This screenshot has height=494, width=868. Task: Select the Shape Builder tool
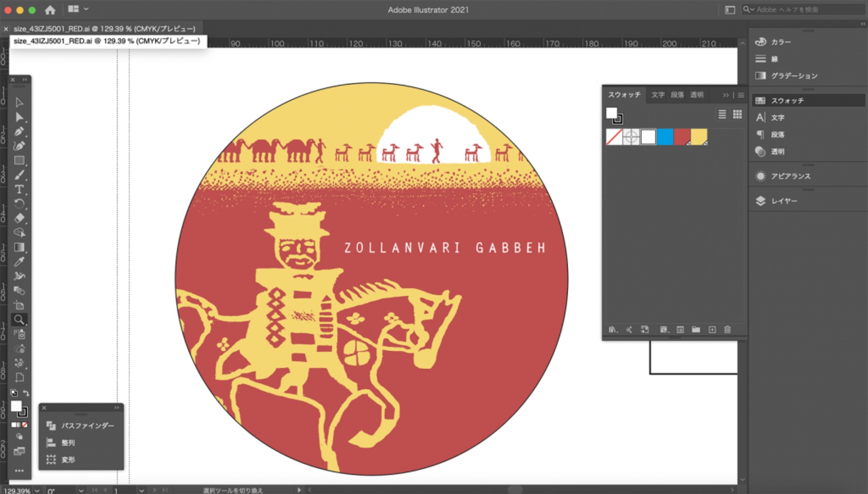(x=19, y=233)
